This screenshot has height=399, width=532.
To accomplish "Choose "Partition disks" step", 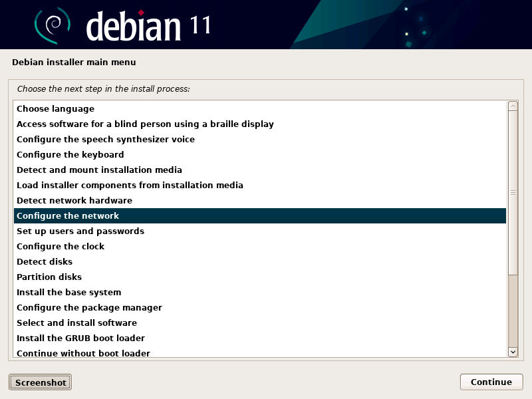I will [x=260, y=277].
